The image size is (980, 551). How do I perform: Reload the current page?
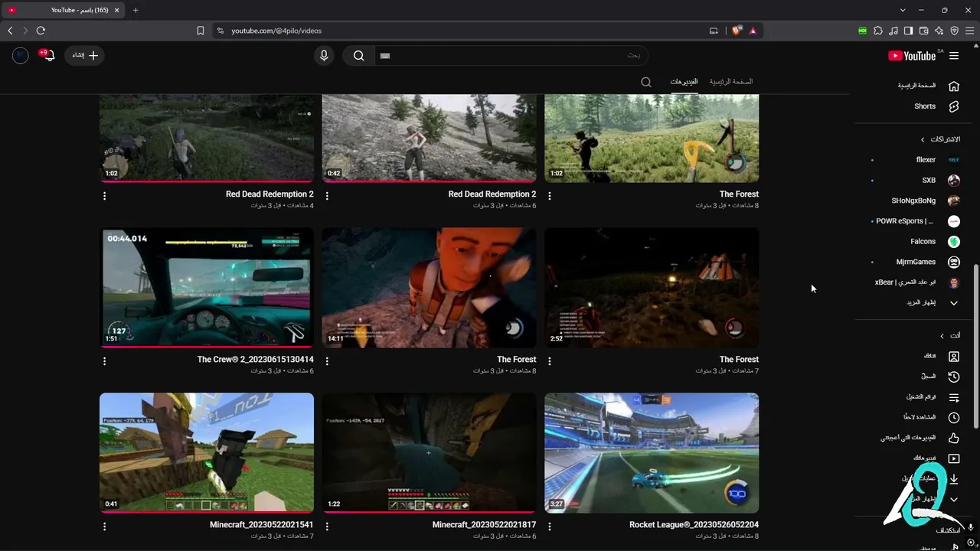coord(41,31)
